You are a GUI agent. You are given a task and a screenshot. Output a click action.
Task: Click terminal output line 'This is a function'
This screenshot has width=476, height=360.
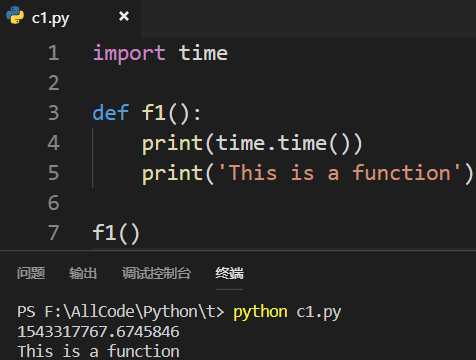(x=98, y=351)
